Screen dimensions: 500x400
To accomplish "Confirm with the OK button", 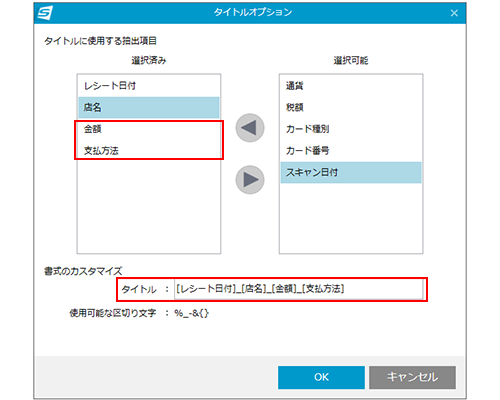I will tap(321, 377).
